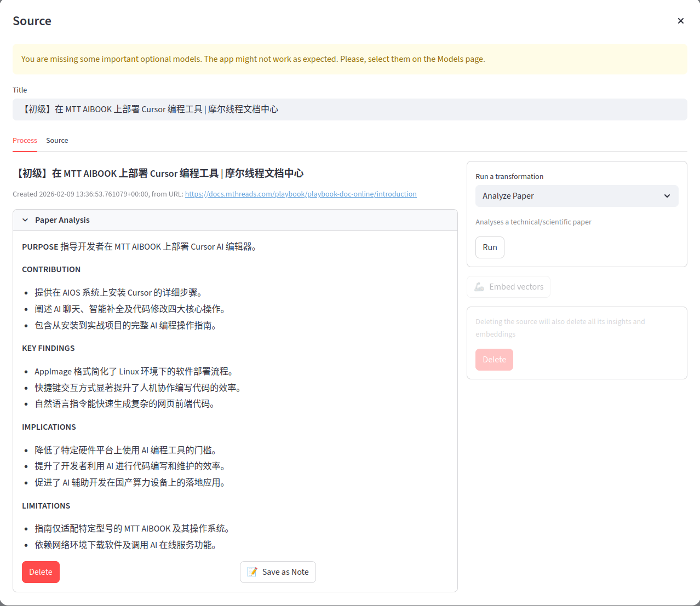This screenshot has width=700, height=606.
Task: Click the KEY FINDINGS heading
Action: [x=48, y=348]
